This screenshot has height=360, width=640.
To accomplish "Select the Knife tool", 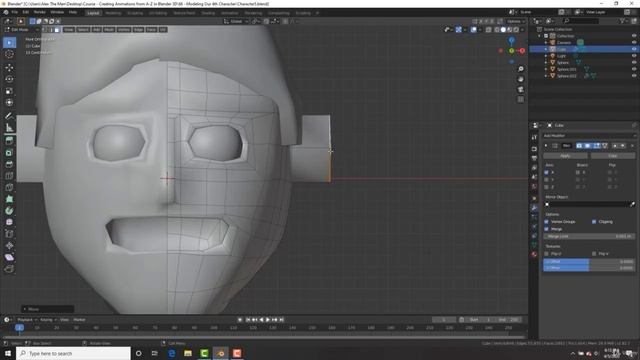I will [x=9, y=187].
